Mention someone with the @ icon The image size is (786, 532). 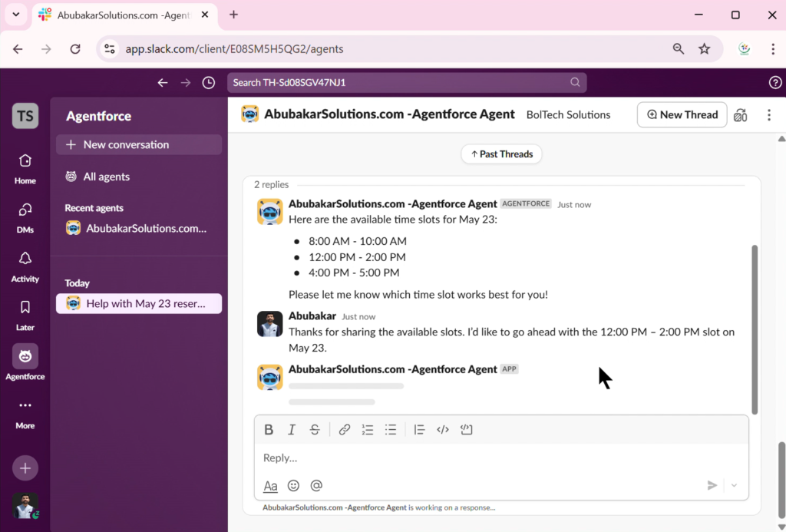(316, 485)
